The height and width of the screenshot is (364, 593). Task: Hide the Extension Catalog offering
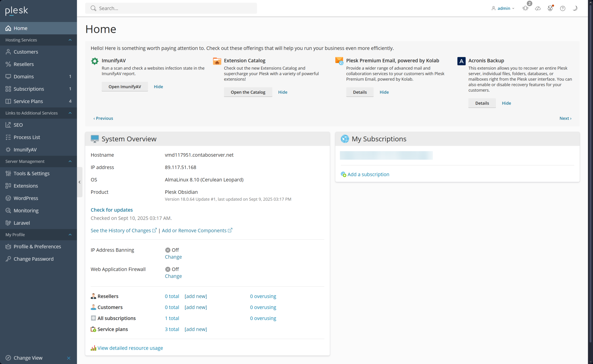[283, 92]
